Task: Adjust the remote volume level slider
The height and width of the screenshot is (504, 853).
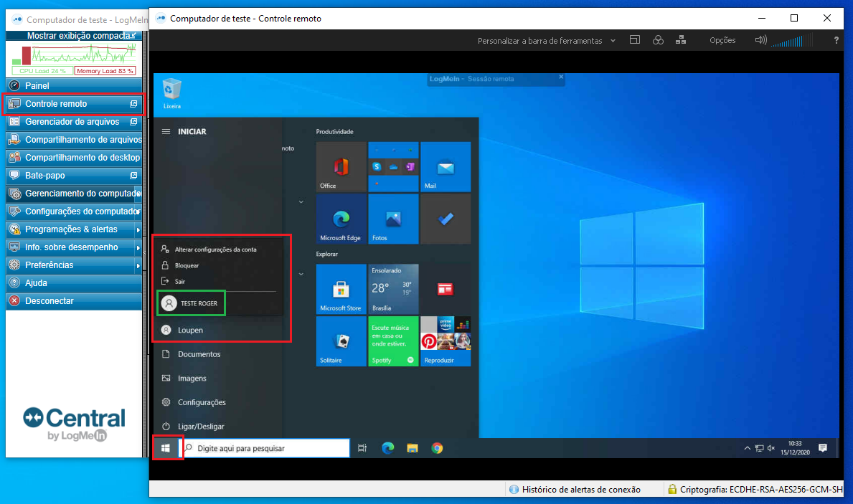Action: [791, 40]
